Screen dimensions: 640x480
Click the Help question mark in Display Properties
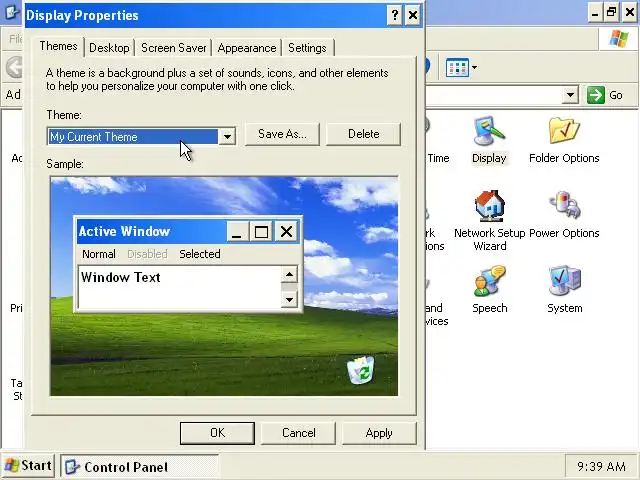394,16
